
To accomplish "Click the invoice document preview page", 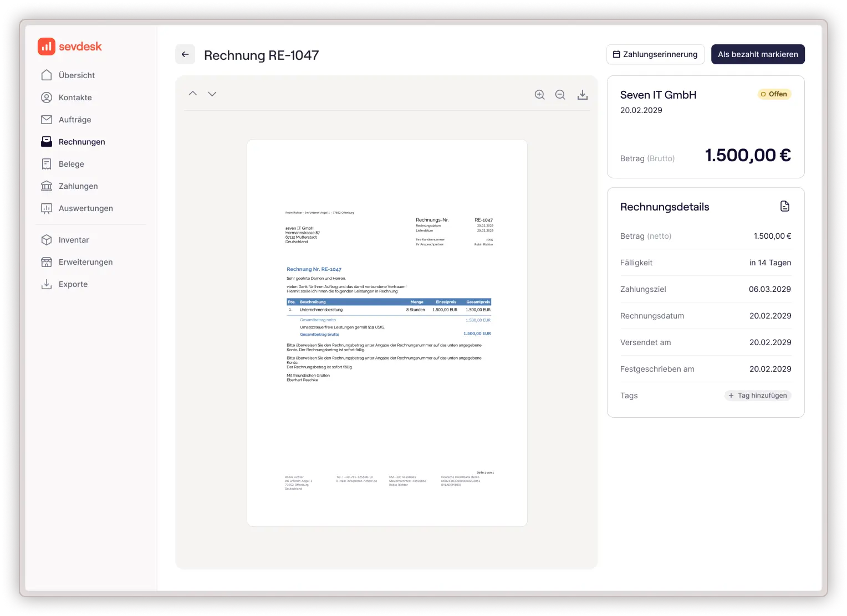I will pos(387,333).
